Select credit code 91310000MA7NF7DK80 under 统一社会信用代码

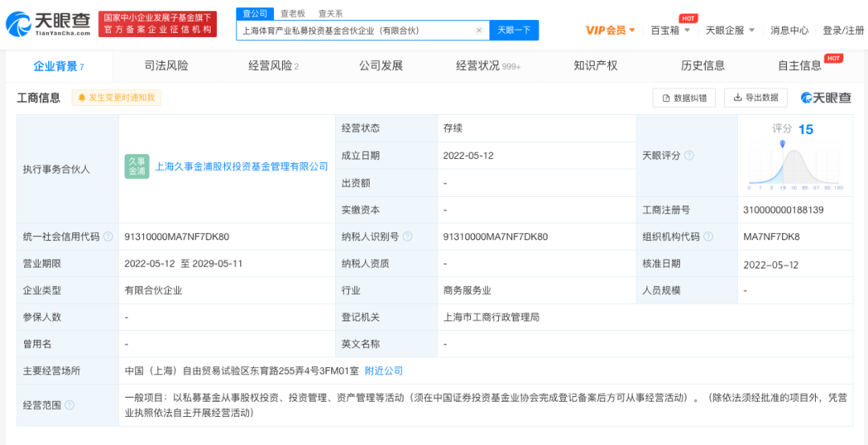(177, 237)
